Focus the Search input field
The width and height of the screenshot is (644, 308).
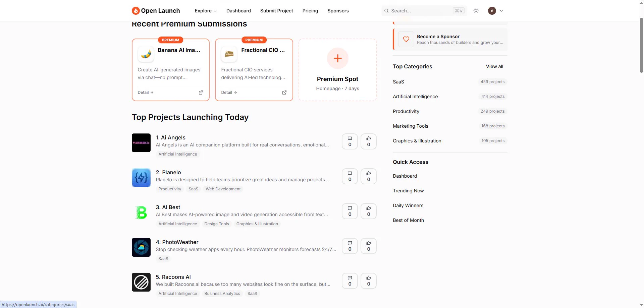tap(424, 11)
